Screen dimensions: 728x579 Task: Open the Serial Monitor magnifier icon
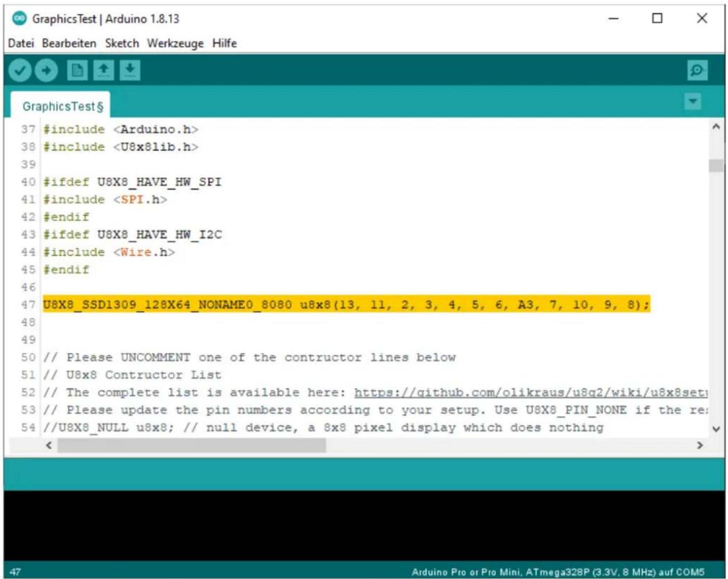[x=697, y=70]
